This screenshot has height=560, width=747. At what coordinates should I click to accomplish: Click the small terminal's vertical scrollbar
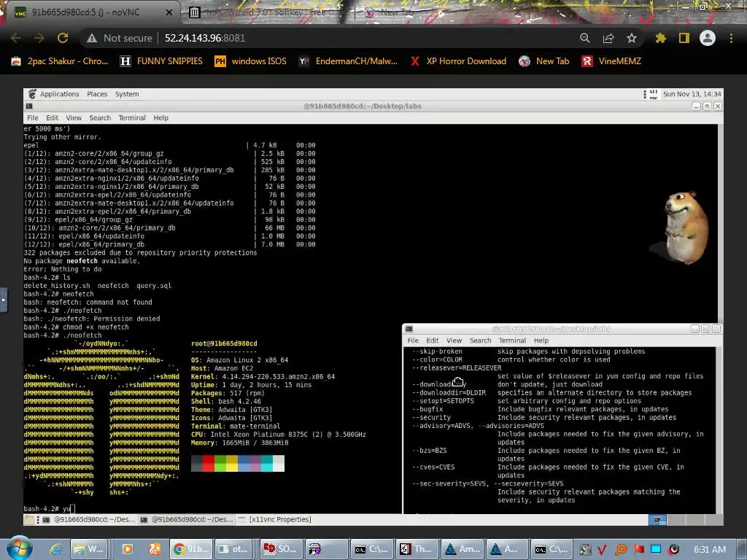click(x=719, y=430)
